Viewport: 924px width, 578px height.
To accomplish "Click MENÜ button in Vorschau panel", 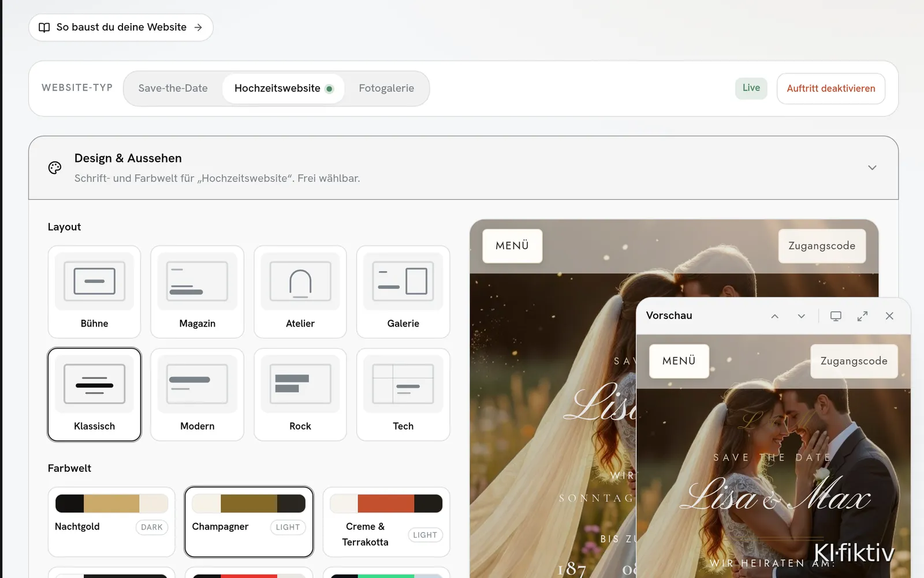I will tap(679, 361).
